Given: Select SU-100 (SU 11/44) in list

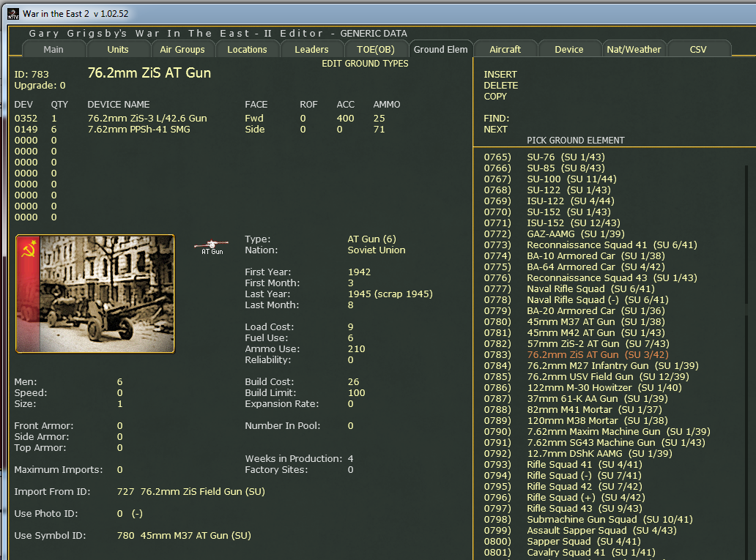Looking at the screenshot, I should point(571,179).
